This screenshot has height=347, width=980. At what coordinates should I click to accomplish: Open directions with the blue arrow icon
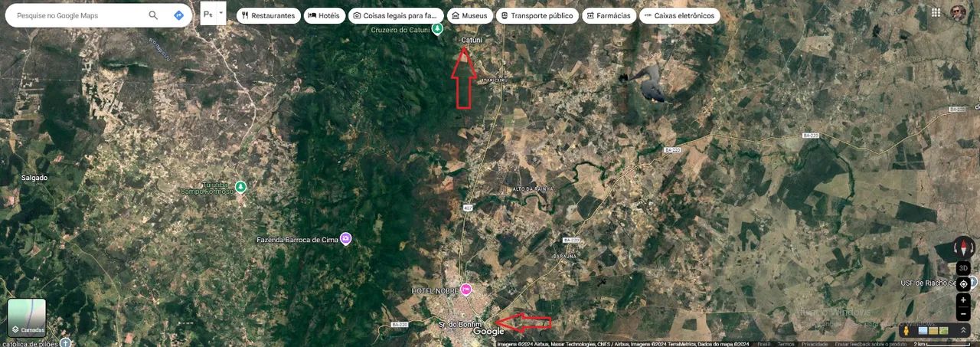(178, 15)
